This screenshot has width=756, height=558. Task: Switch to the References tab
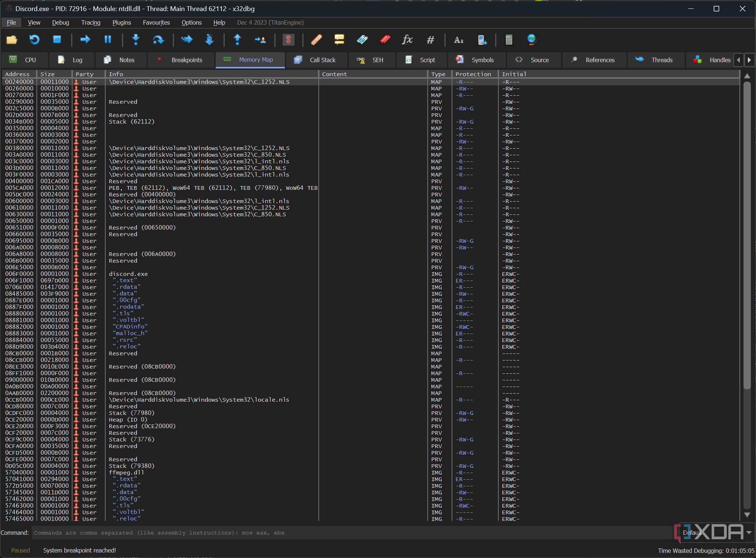coord(594,60)
